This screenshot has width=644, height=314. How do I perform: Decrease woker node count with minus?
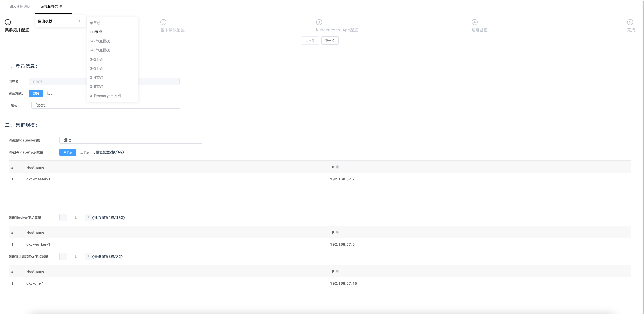tap(63, 217)
